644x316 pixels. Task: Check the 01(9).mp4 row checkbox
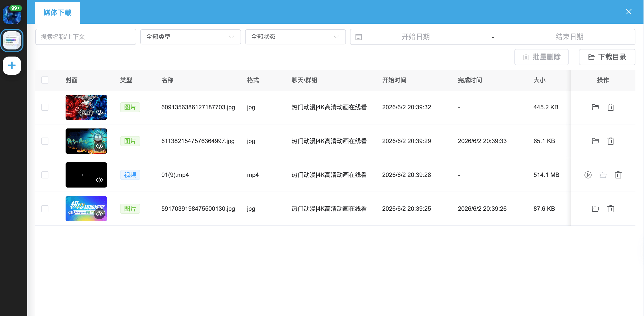45,175
